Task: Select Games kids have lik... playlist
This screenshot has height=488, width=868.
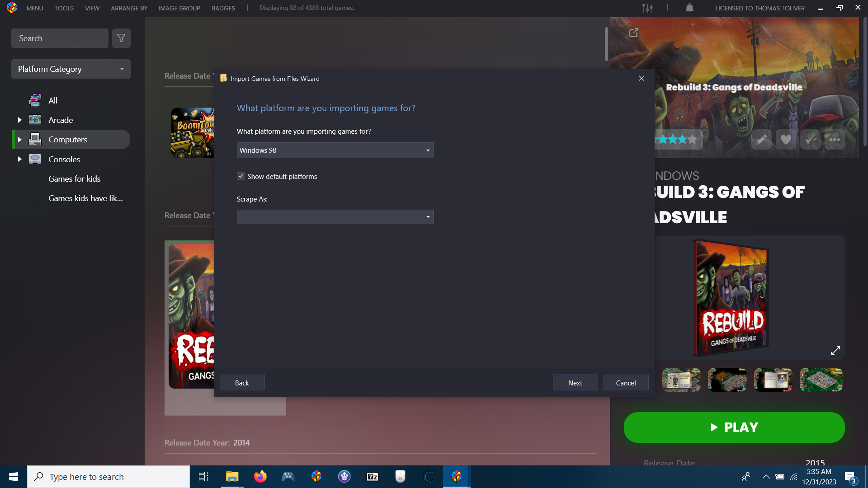Action: [85, 198]
